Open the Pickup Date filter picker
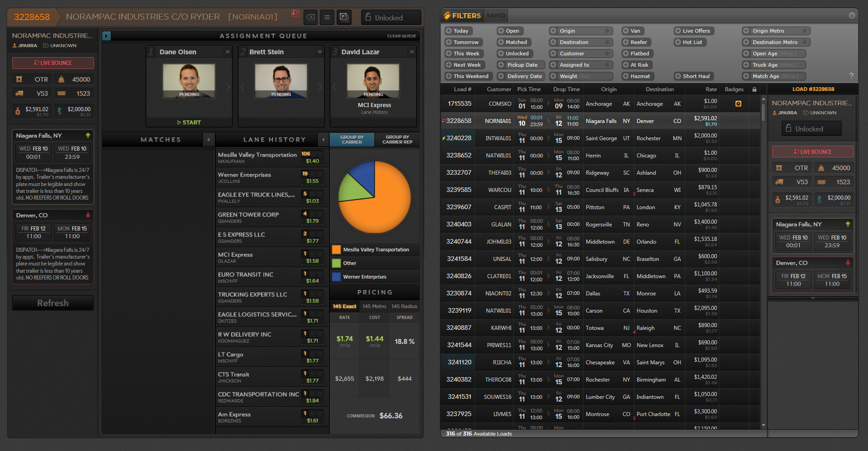Viewport: 868px width, 451px height. [521, 65]
